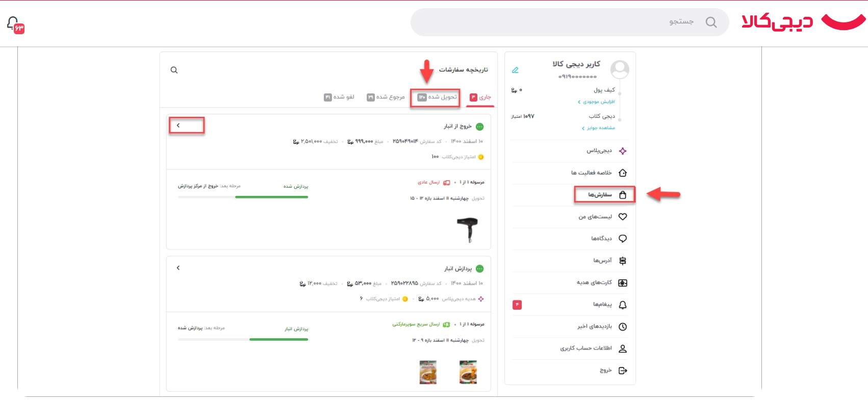Switch to the تحویل شده tab
The height and width of the screenshot is (404, 868).
click(438, 97)
